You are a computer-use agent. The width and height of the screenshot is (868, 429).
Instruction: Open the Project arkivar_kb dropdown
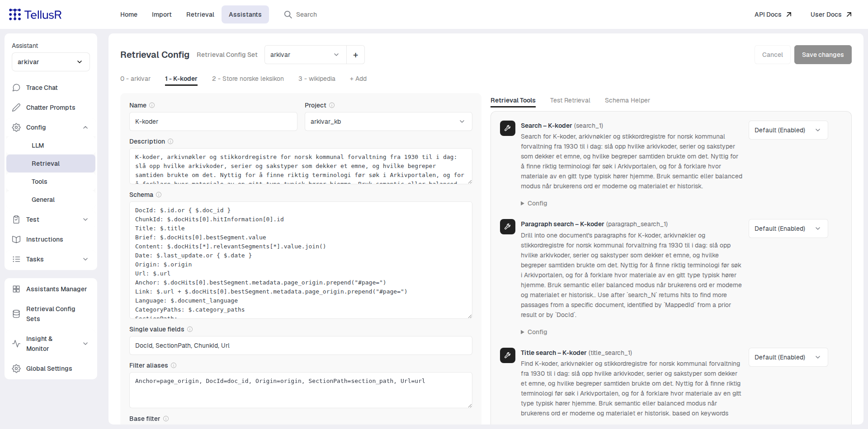[x=388, y=121]
